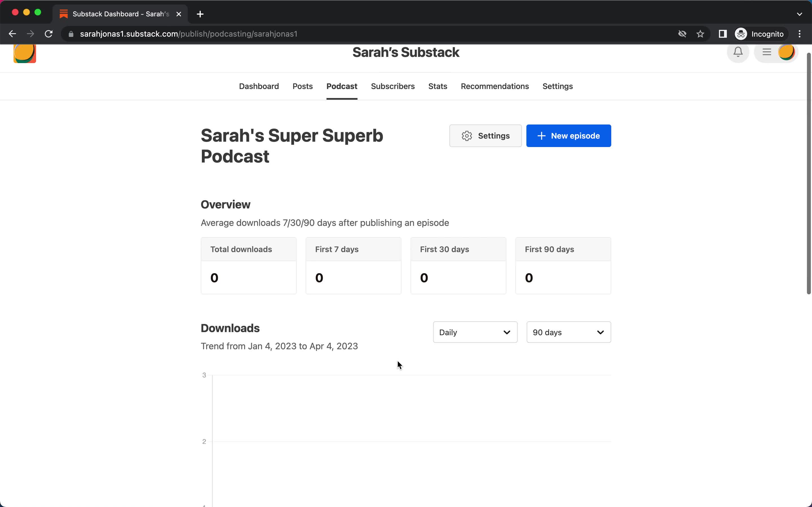Click the notification bell icon
The image size is (812, 507).
[738, 52]
